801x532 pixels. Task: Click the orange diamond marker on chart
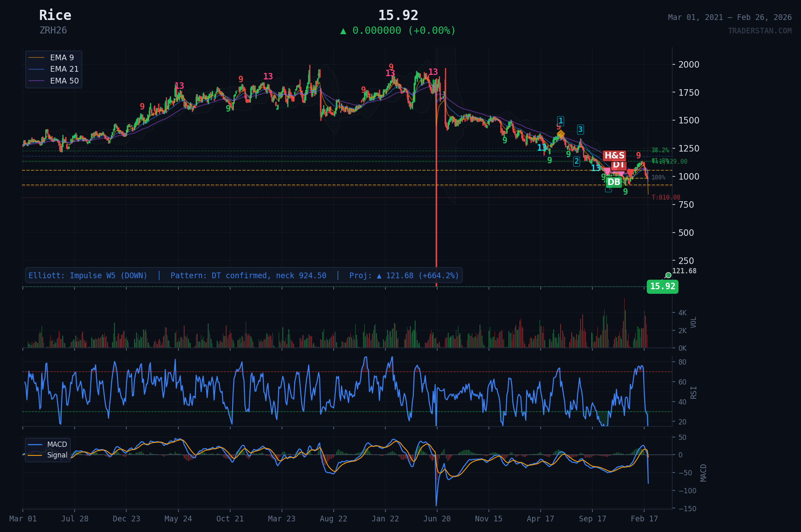[x=561, y=134]
